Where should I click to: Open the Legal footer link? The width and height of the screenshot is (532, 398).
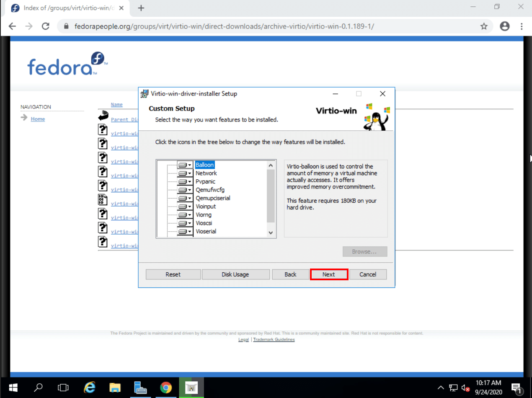point(243,339)
